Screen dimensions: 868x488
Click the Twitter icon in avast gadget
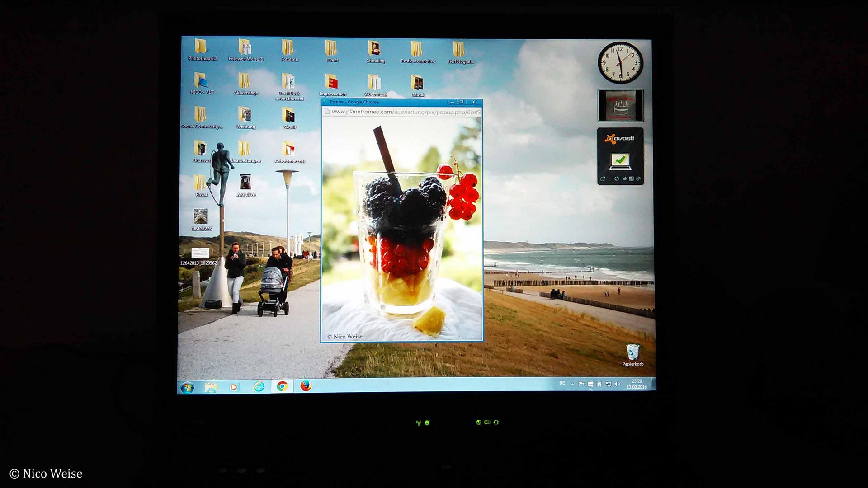[624, 179]
